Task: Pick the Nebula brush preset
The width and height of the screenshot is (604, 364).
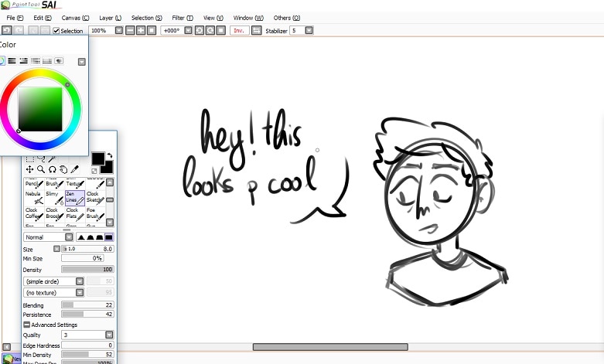Action: point(34,197)
